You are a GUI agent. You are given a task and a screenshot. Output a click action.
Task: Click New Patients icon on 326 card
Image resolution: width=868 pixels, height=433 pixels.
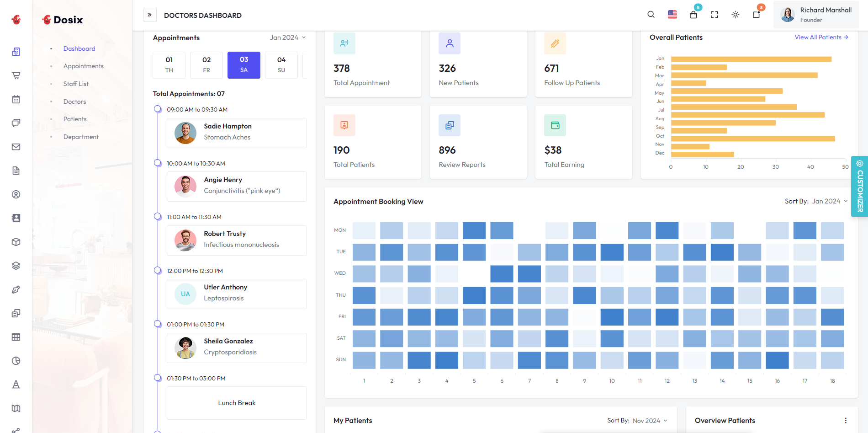click(x=450, y=43)
